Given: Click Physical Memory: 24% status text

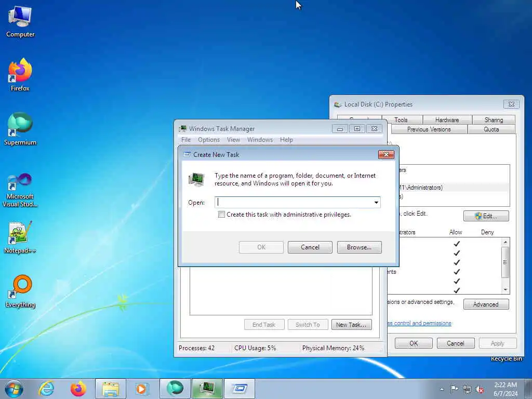Looking at the screenshot, I should pyautogui.click(x=333, y=348).
